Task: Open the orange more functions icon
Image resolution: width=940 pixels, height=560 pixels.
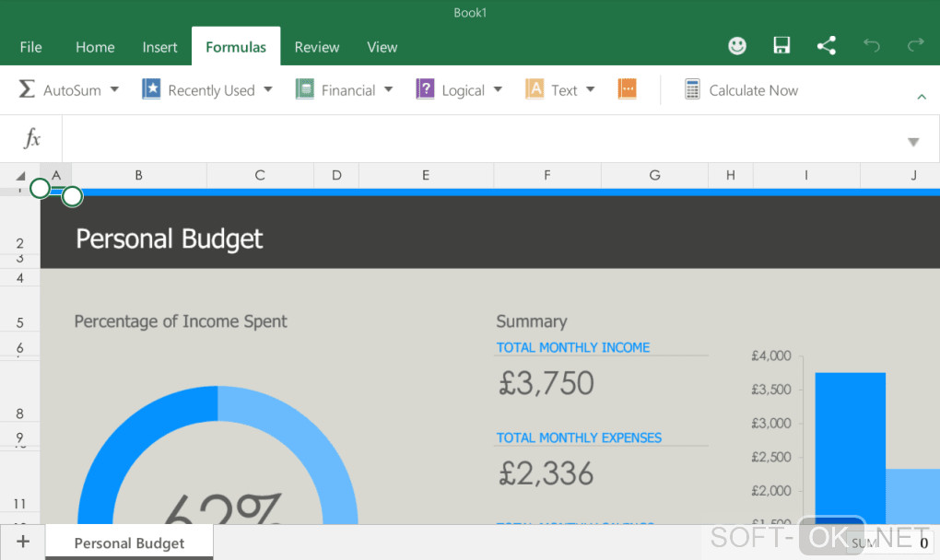Action: point(627,88)
